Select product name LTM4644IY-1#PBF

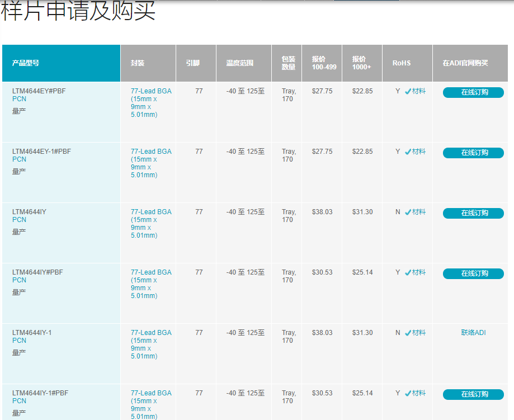(x=40, y=393)
